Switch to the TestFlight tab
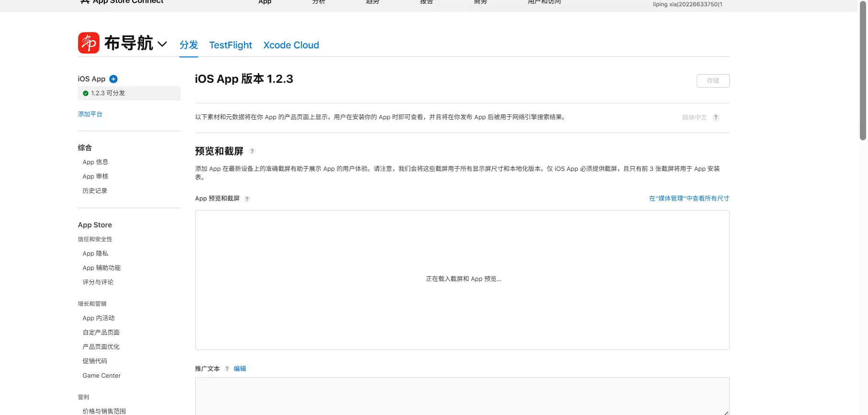Viewport: 868px width, 415px height. [x=230, y=45]
